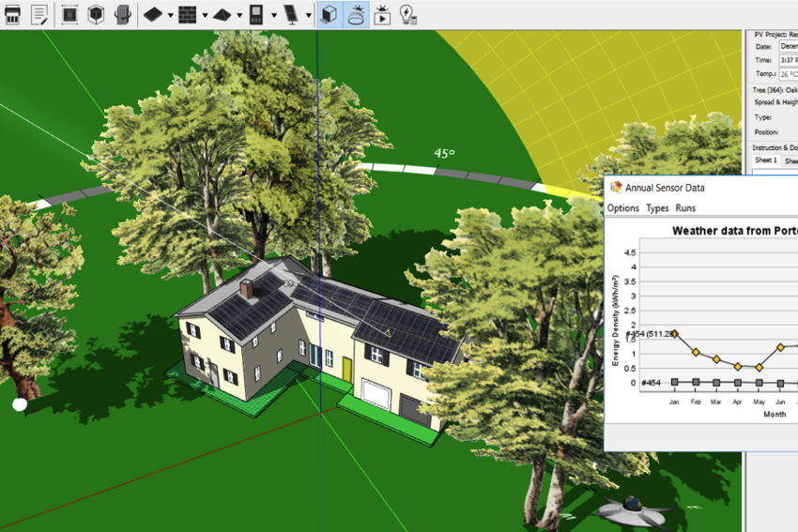Expand the roof tool dropdown arrow
Screen dimensions: 798x532
coord(238,15)
